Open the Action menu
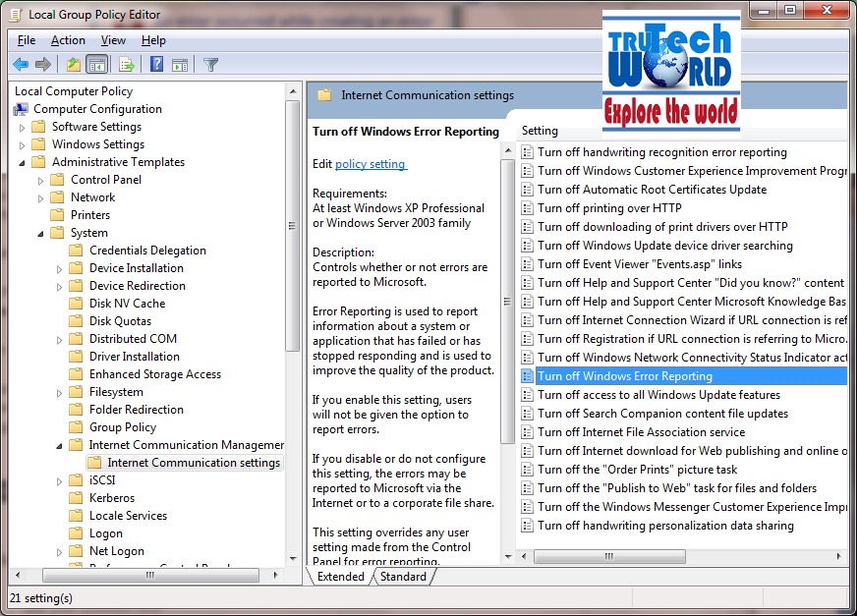Viewport: 857px width, 616px height. [x=68, y=40]
